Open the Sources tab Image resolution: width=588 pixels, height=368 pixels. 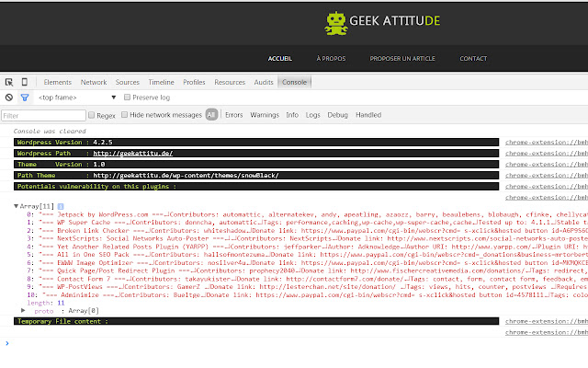click(x=128, y=82)
